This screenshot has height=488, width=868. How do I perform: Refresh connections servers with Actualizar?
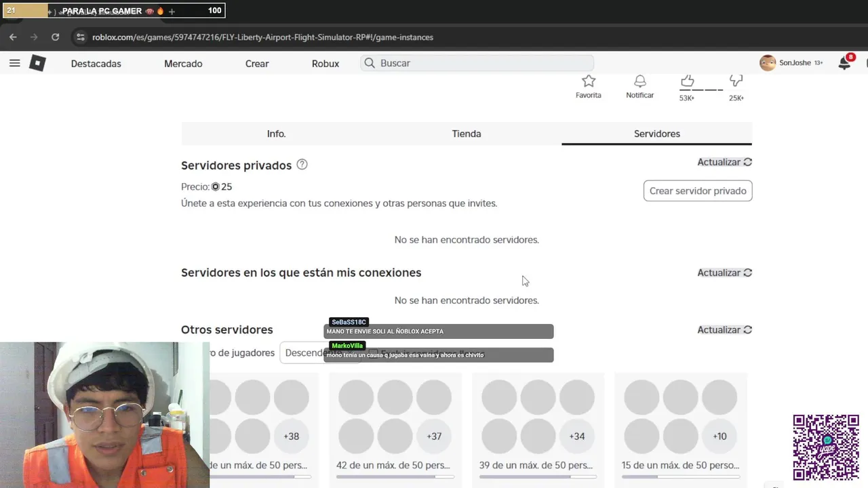[725, 272]
